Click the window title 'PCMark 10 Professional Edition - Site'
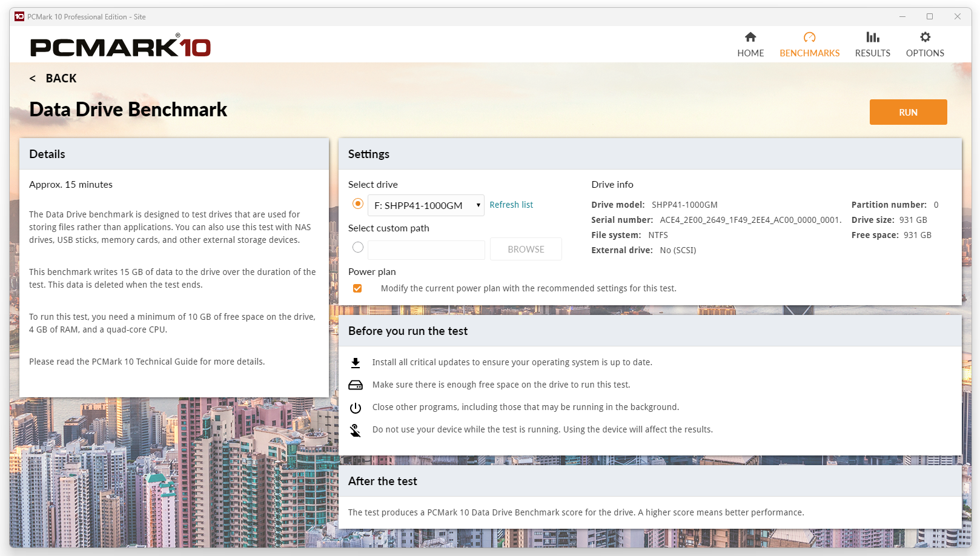980x556 pixels. [x=87, y=17]
